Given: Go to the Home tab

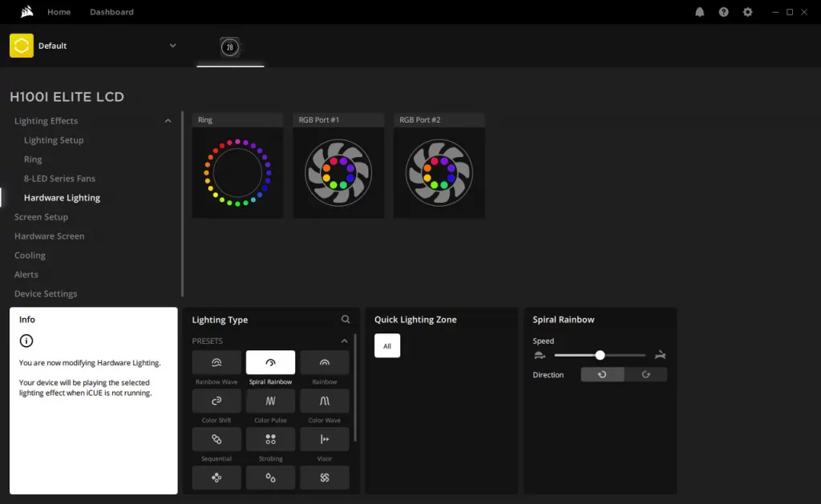Looking at the screenshot, I should coord(59,11).
